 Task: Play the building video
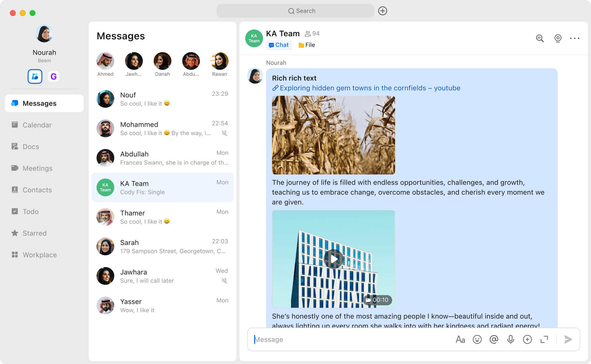click(333, 259)
